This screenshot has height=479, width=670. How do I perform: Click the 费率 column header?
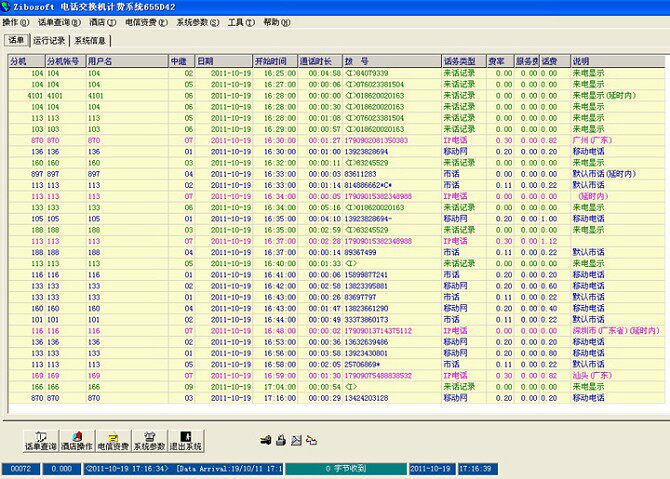tap(500, 61)
